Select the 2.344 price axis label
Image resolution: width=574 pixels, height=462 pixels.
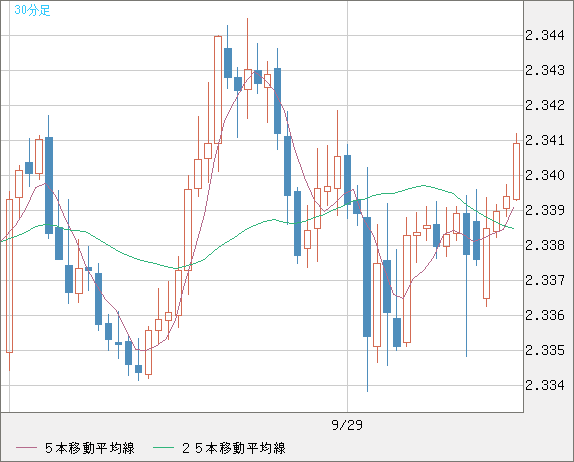point(545,36)
